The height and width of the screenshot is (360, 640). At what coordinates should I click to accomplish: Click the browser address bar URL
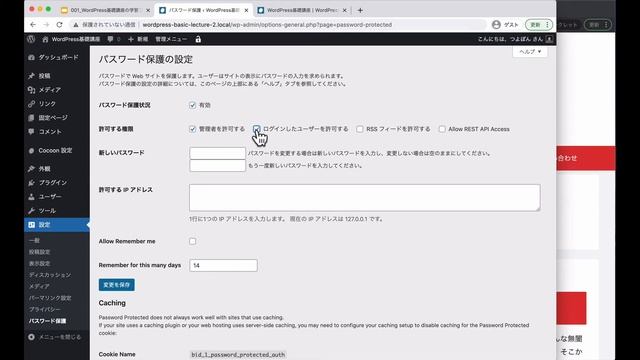pos(267,25)
